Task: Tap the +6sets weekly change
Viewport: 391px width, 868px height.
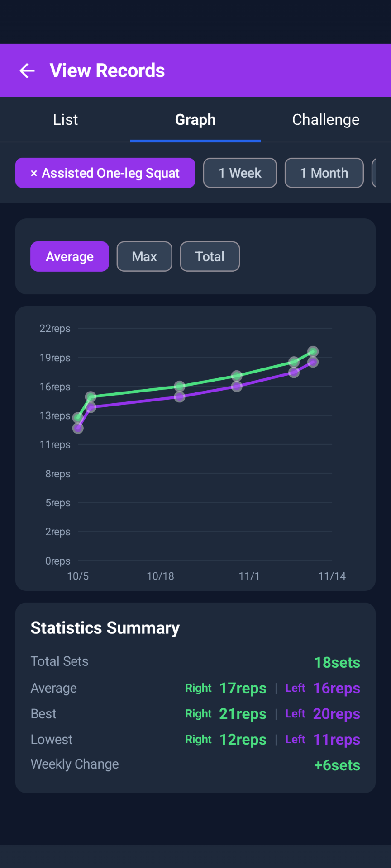Action: click(337, 765)
